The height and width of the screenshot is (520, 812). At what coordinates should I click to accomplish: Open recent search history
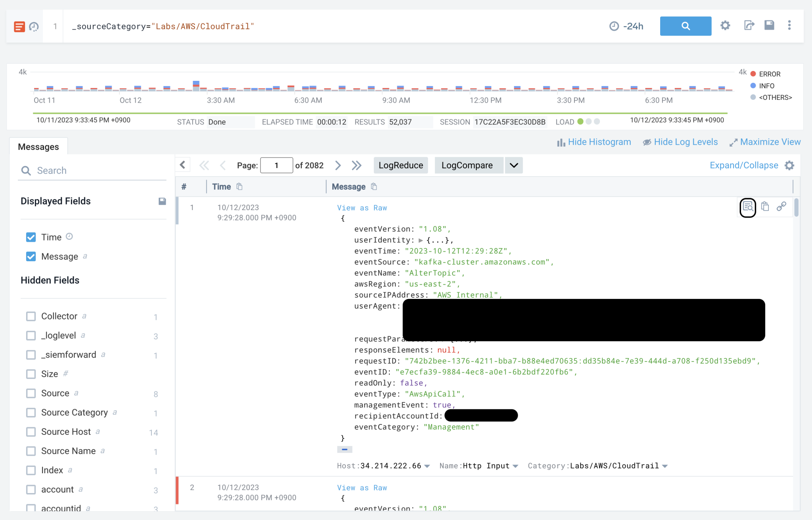point(34,26)
